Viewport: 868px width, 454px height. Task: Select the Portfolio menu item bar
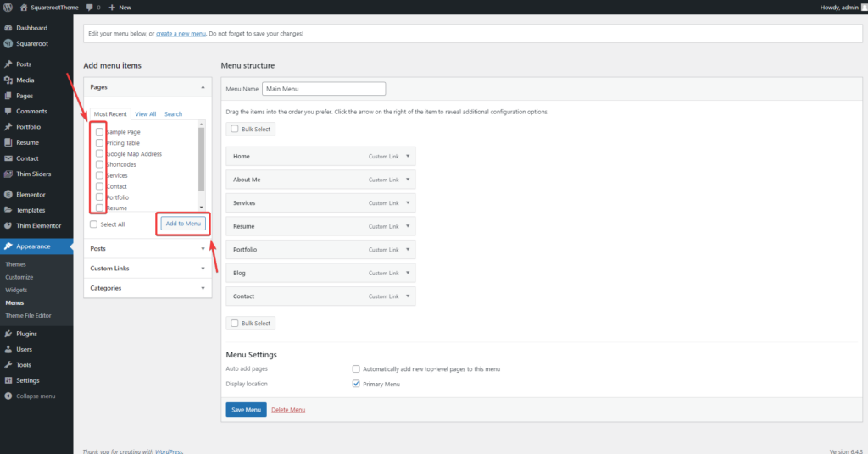[x=320, y=249]
